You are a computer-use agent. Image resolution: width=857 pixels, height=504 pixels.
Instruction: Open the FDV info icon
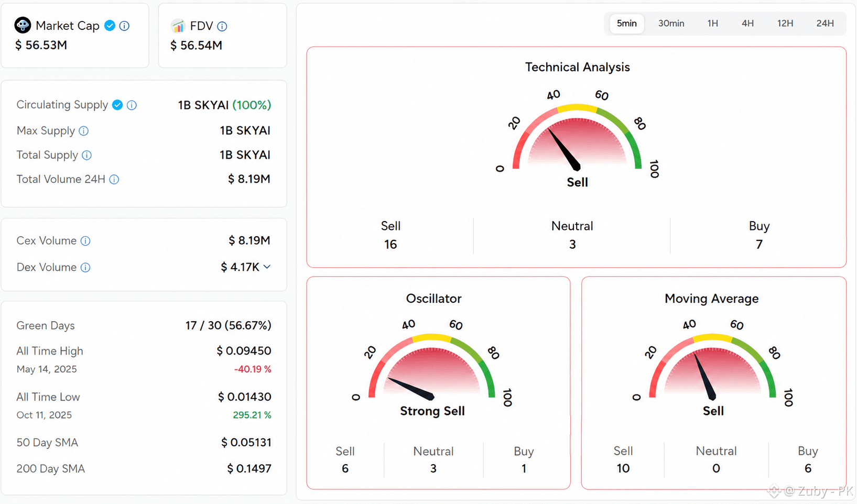coord(222,26)
